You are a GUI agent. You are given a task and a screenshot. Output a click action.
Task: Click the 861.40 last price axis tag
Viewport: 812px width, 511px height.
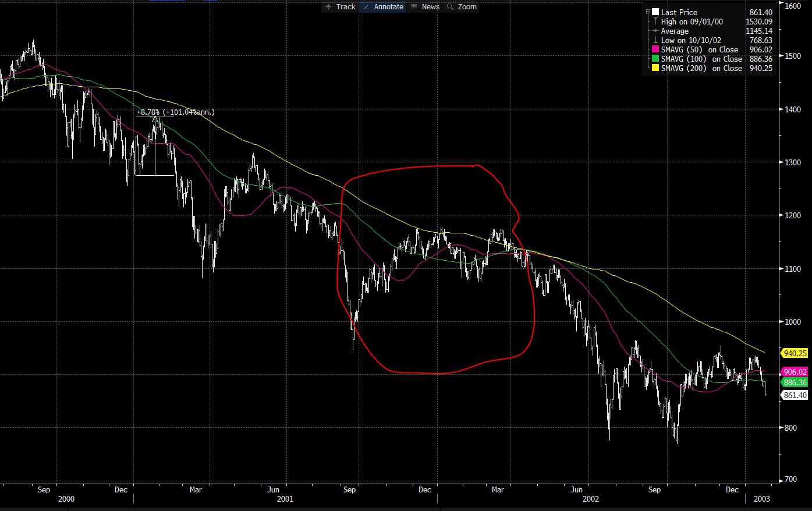(795, 395)
